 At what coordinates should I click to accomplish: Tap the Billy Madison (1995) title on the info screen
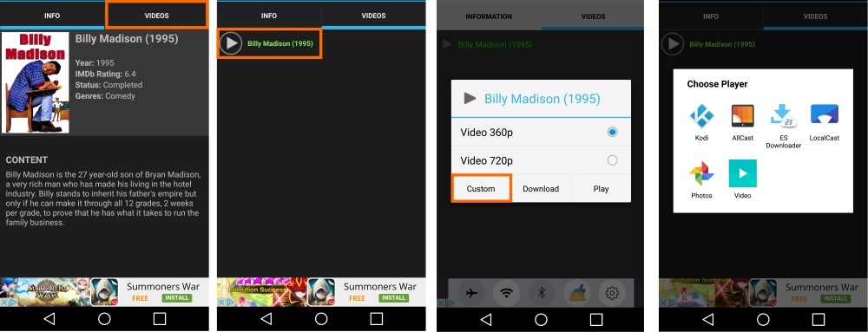pyautogui.click(x=127, y=39)
